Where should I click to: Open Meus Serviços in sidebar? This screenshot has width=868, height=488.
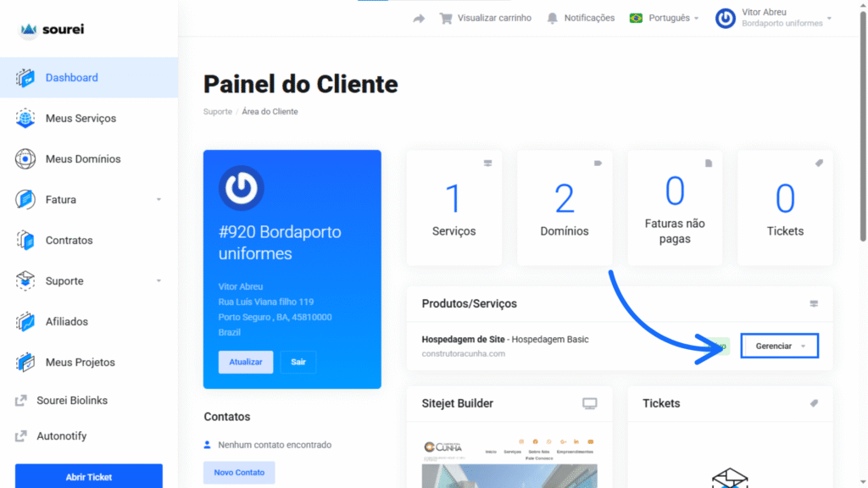pyautogui.click(x=81, y=119)
